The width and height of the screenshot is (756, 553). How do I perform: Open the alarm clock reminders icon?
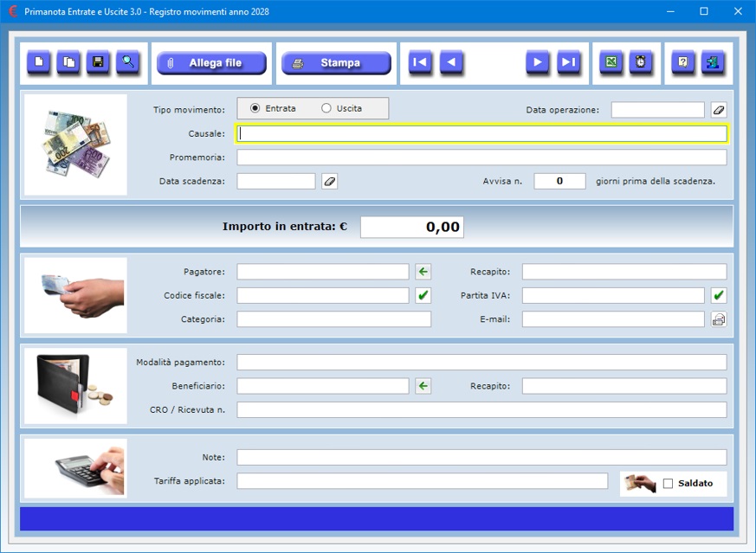click(x=641, y=62)
